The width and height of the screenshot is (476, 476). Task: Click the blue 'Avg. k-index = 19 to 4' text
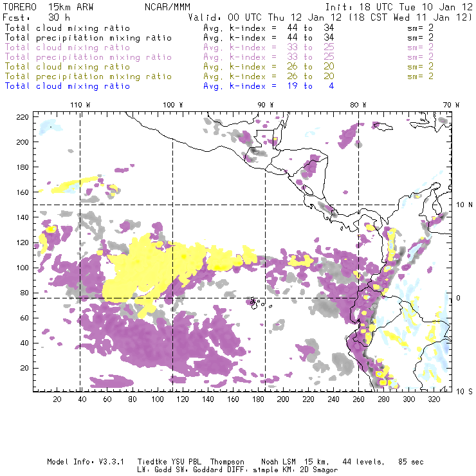pyautogui.click(x=269, y=86)
